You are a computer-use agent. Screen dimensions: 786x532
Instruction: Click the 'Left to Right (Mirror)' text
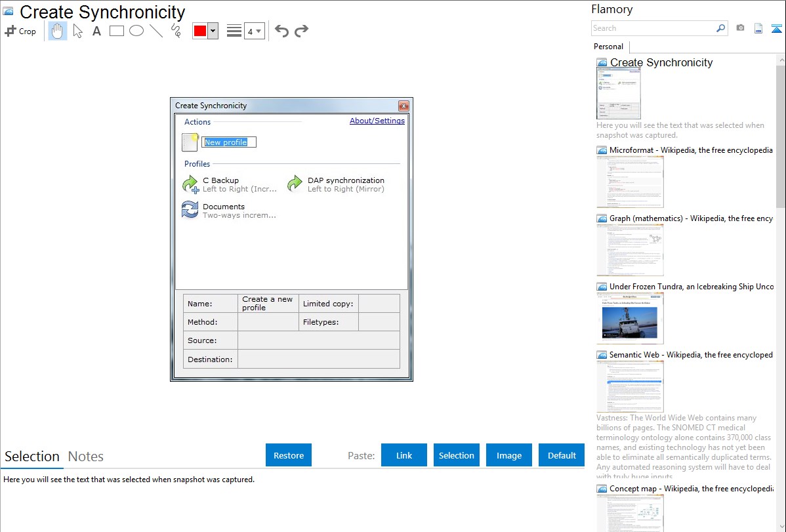coord(346,189)
